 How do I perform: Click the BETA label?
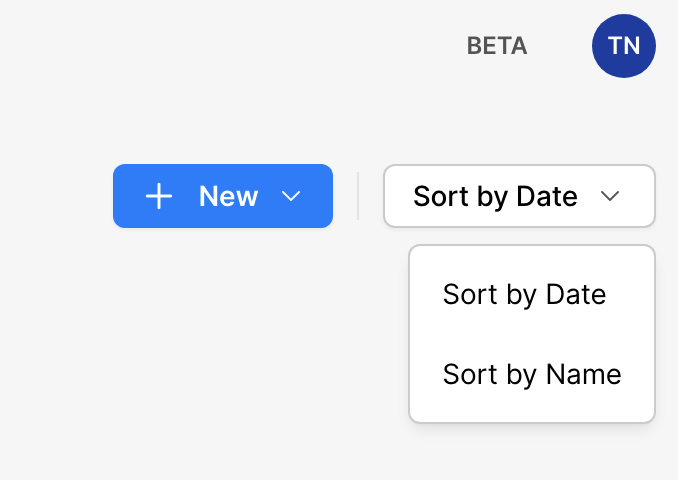point(497,46)
